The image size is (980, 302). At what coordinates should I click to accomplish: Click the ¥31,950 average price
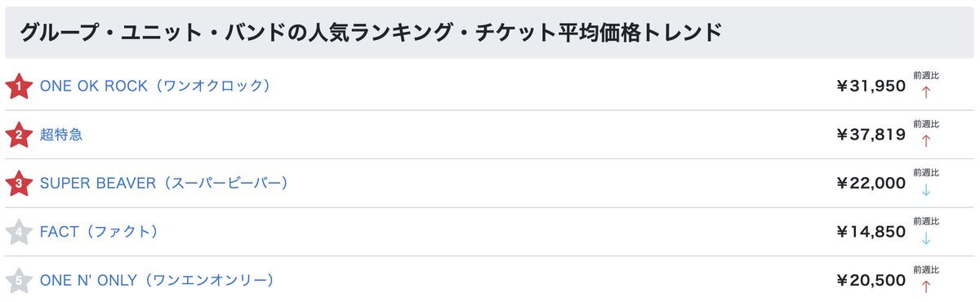coord(871,86)
